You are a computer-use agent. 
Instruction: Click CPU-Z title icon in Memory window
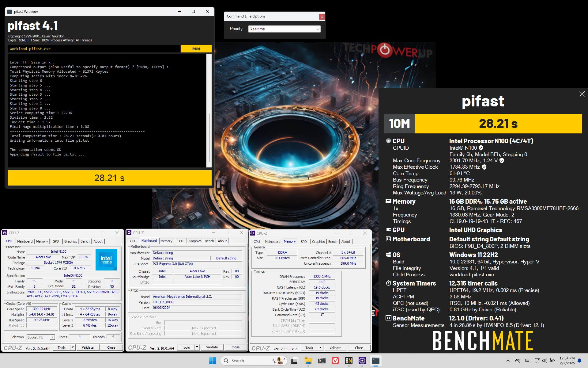(253, 233)
